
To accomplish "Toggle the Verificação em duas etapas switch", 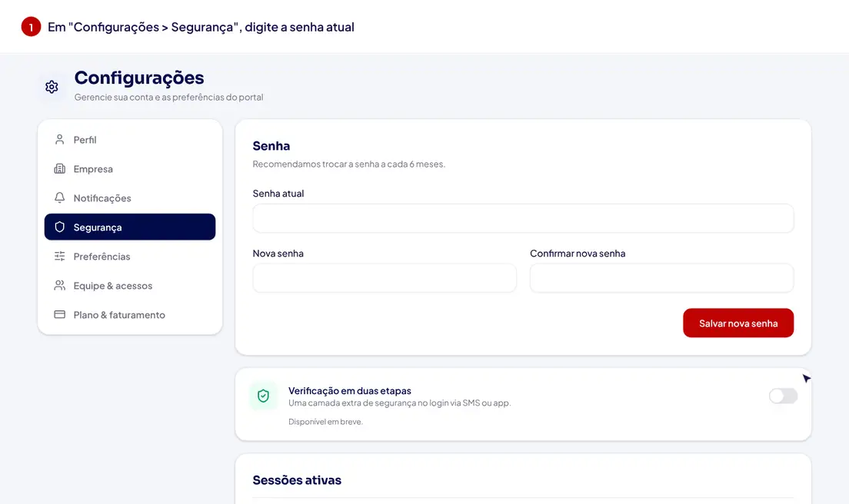I will (x=783, y=396).
